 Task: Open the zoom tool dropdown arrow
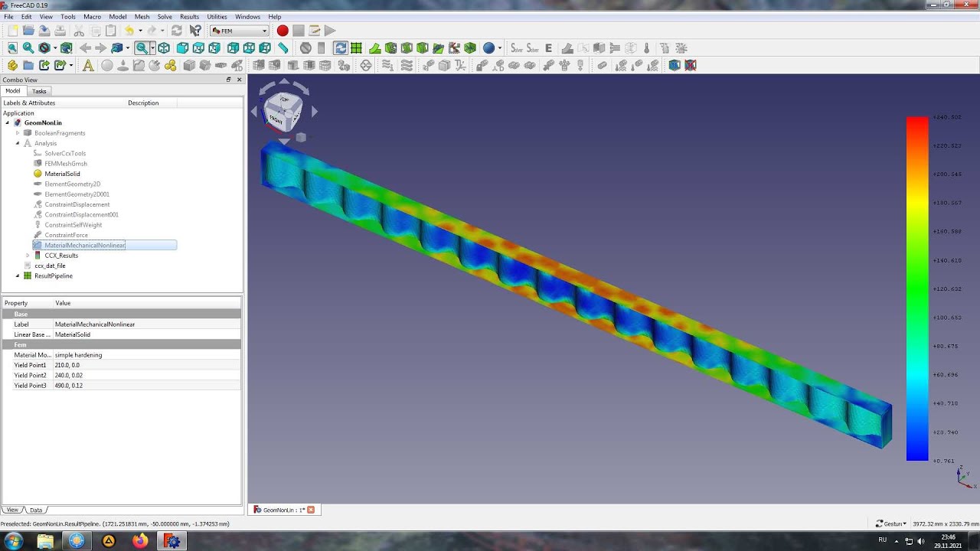pos(152,48)
